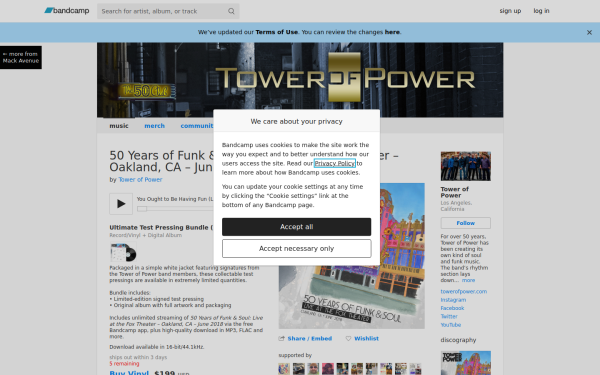The height and width of the screenshot is (375, 600).
Task: Open the Twitter link
Action: pyautogui.click(x=449, y=316)
